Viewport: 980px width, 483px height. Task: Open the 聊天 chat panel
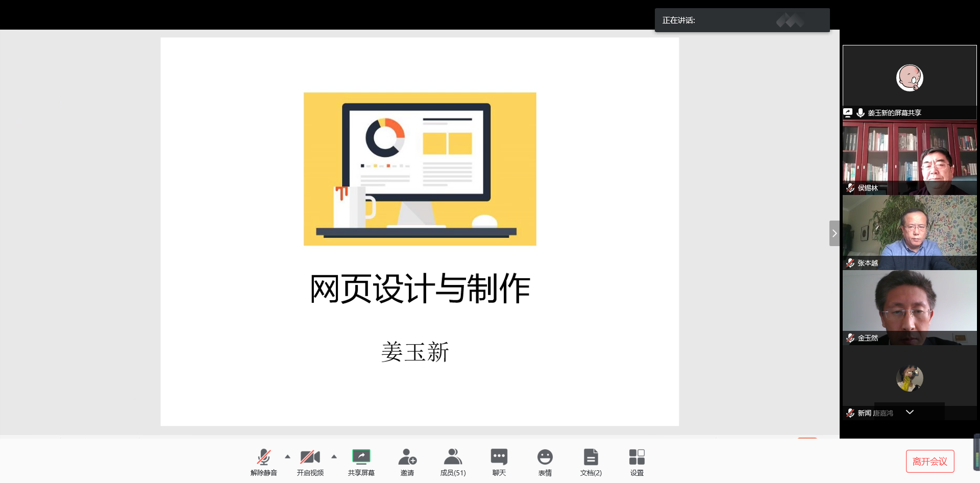(499, 461)
